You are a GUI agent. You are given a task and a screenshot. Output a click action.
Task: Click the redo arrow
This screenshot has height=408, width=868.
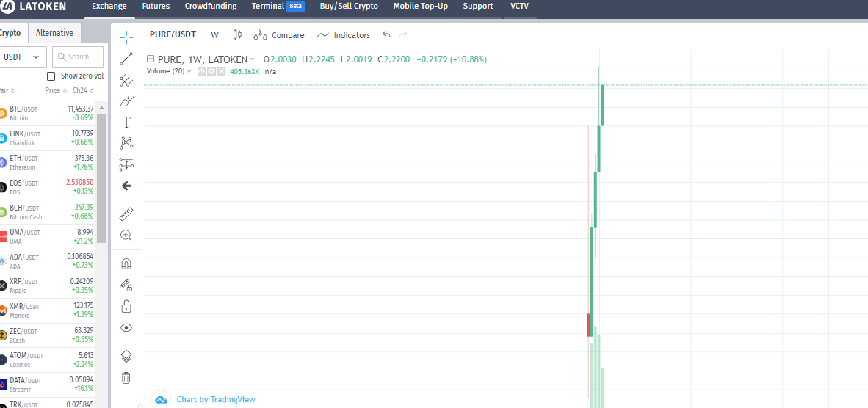(403, 34)
